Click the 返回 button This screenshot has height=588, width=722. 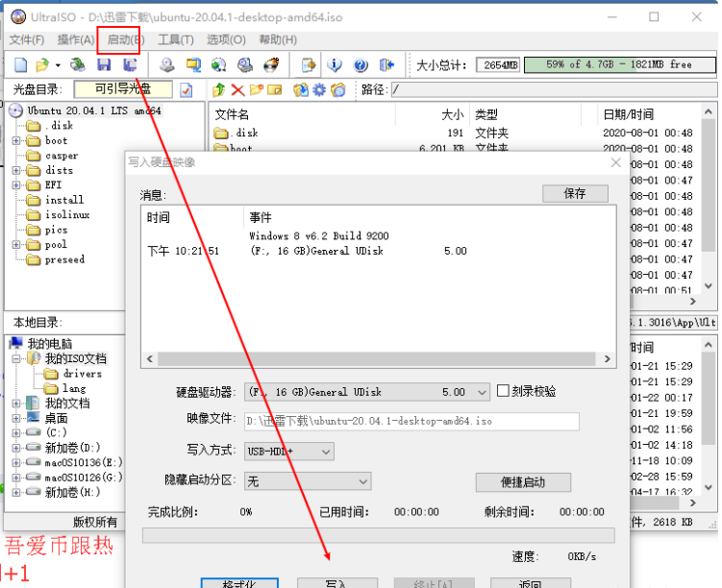tap(531, 583)
